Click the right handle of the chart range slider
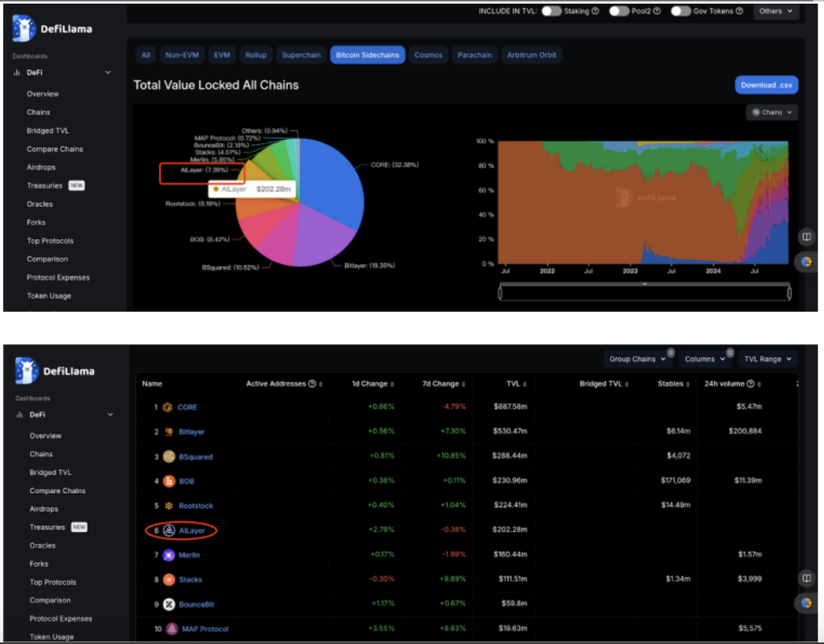The height and width of the screenshot is (644, 824). [x=789, y=293]
